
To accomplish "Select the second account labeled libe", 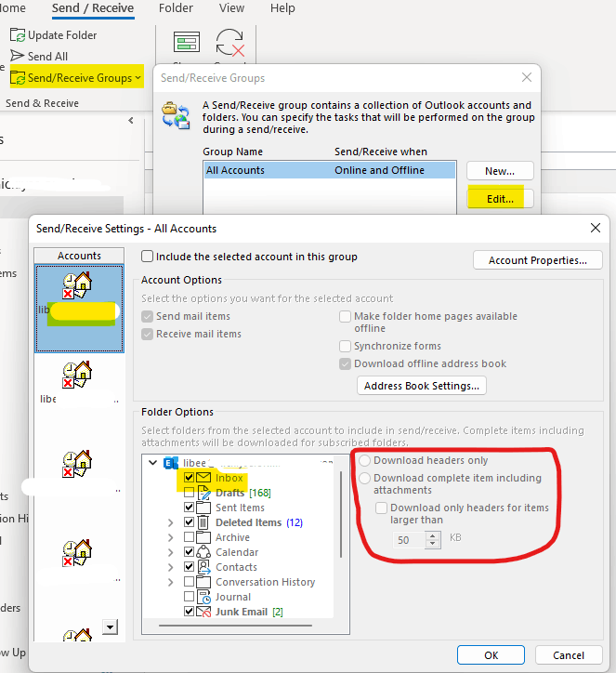I will tap(77, 375).
